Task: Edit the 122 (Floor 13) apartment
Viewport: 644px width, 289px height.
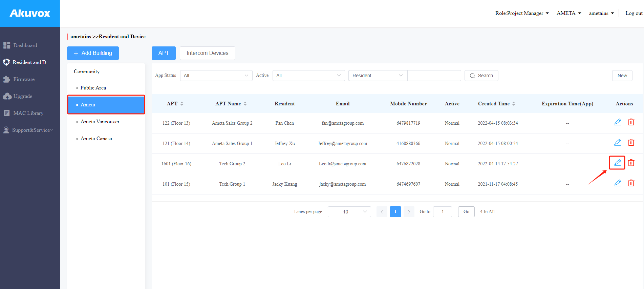Action: (618, 122)
